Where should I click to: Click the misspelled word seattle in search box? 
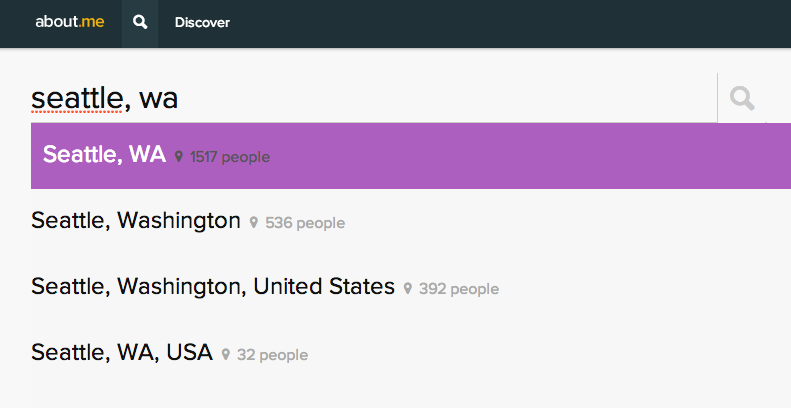[x=77, y=98]
